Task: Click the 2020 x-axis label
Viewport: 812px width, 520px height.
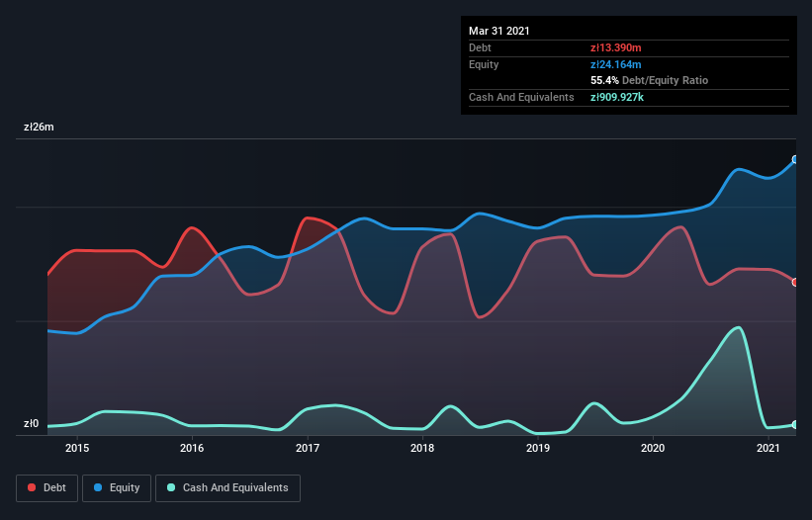Action: (653, 448)
